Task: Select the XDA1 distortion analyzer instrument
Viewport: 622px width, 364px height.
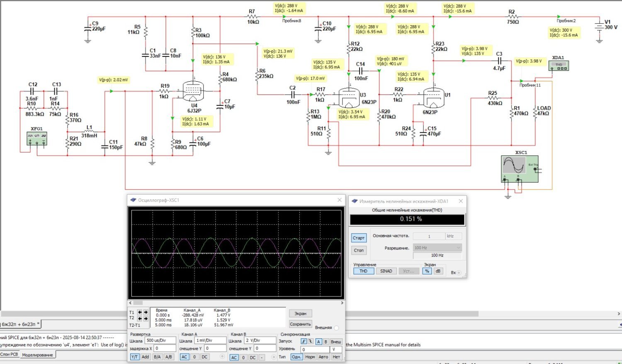Action: pos(559,66)
